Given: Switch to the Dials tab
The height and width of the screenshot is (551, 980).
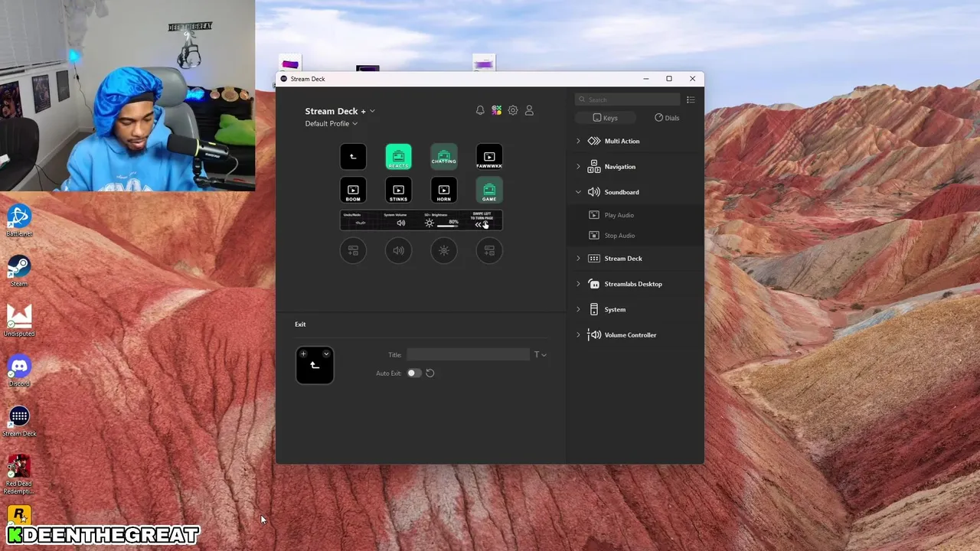Looking at the screenshot, I should click(667, 118).
